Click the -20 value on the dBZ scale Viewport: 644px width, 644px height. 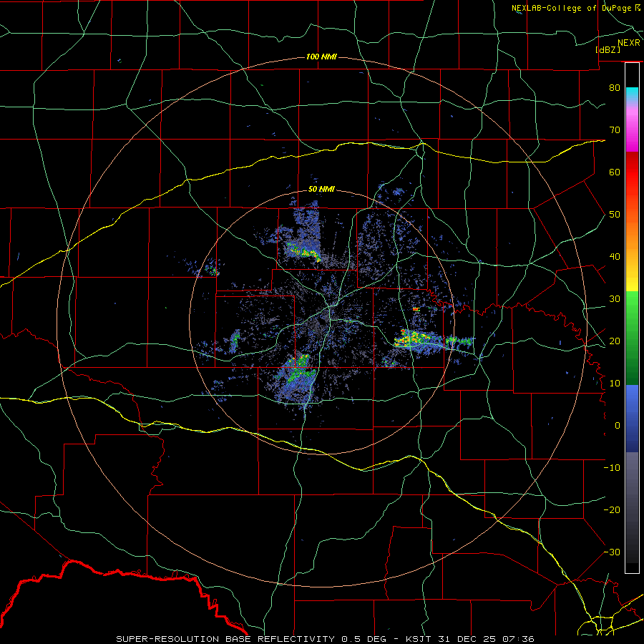pyautogui.click(x=612, y=509)
